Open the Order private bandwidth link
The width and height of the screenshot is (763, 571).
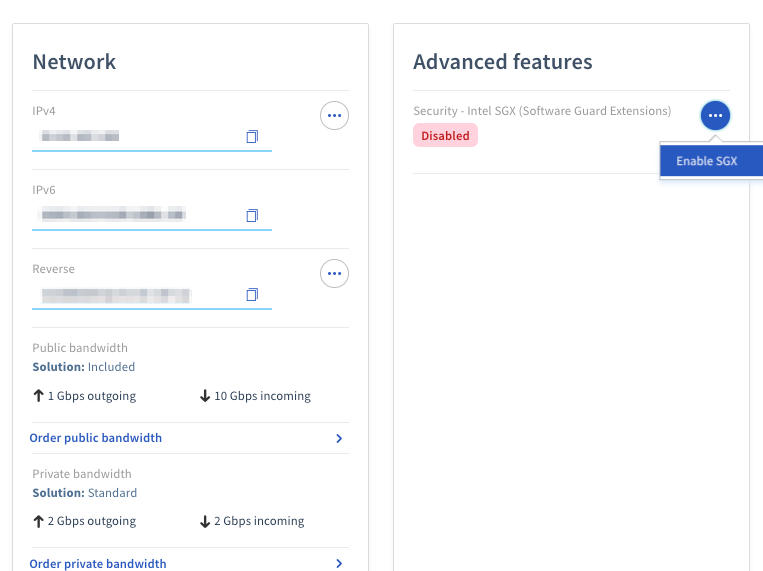tap(98, 564)
